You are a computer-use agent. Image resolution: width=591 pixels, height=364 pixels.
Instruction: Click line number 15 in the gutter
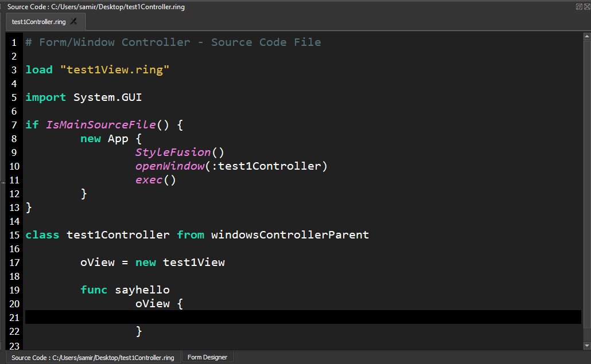tap(14, 235)
